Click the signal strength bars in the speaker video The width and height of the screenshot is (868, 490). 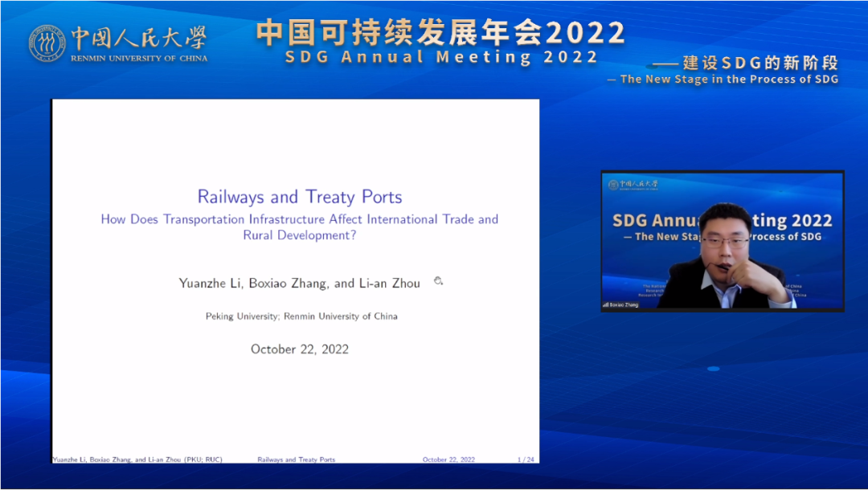click(605, 305)
